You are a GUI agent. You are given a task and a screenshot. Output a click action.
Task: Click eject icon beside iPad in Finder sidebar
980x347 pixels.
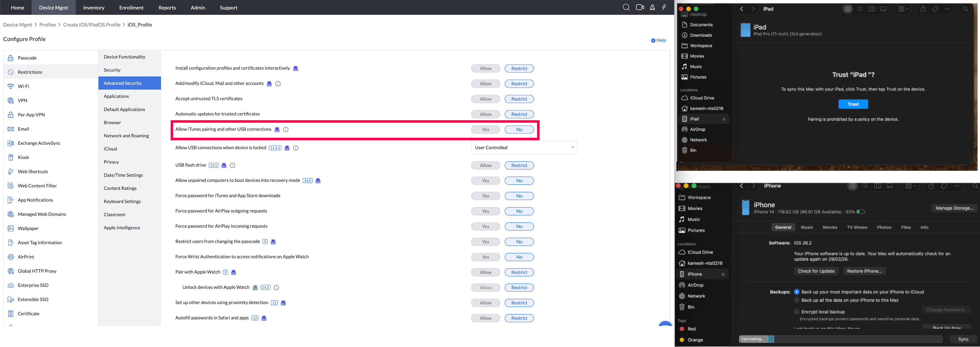pyautogui.click(x=724, y=119)
